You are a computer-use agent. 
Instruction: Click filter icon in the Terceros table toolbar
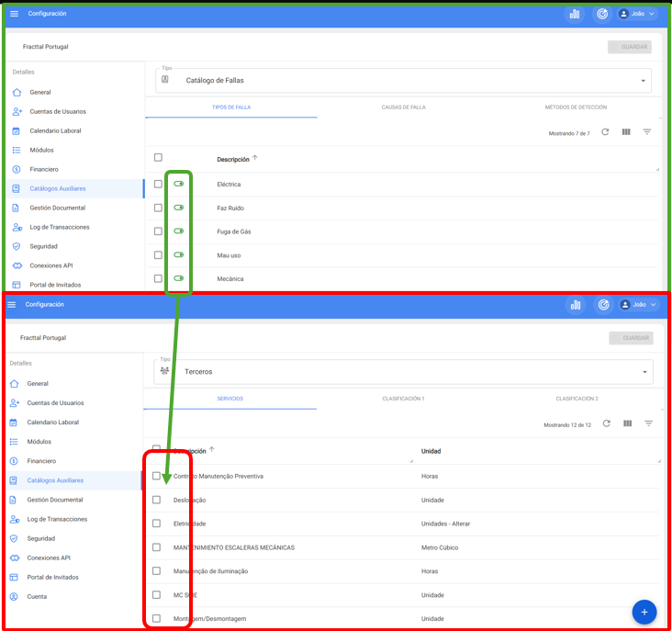(x=648, y=423)
